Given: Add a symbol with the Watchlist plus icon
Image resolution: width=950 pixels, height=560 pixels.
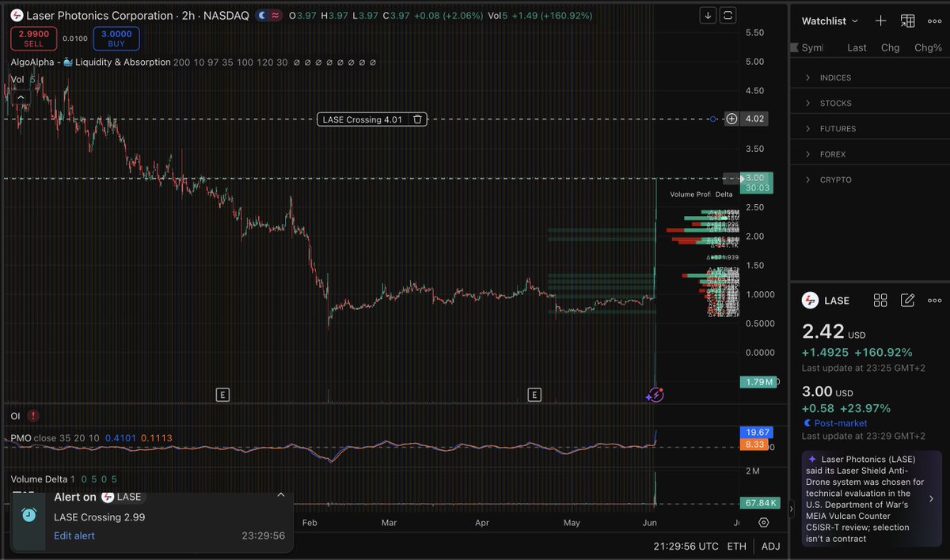Looking at the screenshot, I should pos(880,21).
